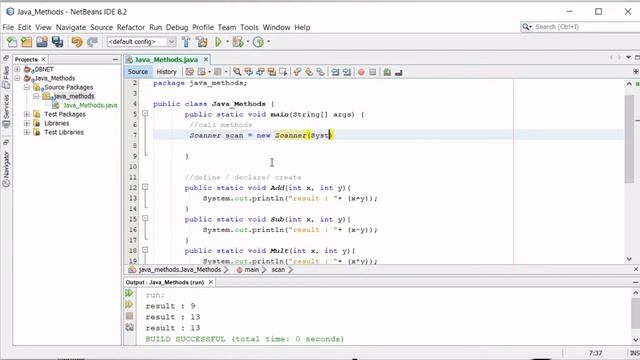
Task: Open the Services side tab
Action: coord(6,111)
